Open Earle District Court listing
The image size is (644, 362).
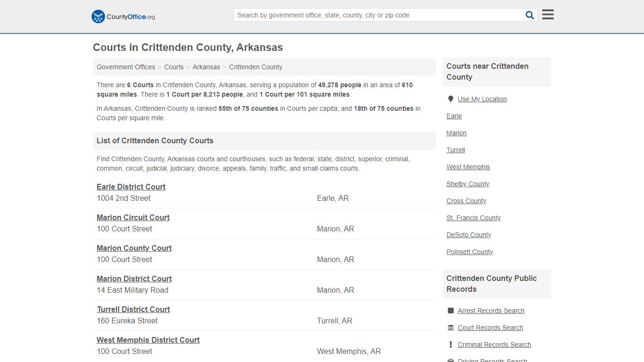pos(131,187)
